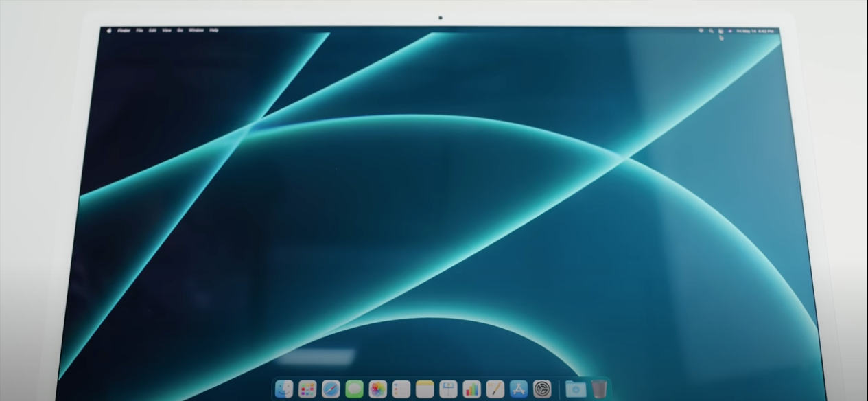Open the Finder menu
Viewport: 868px width, 401px height.
(124, 30)
